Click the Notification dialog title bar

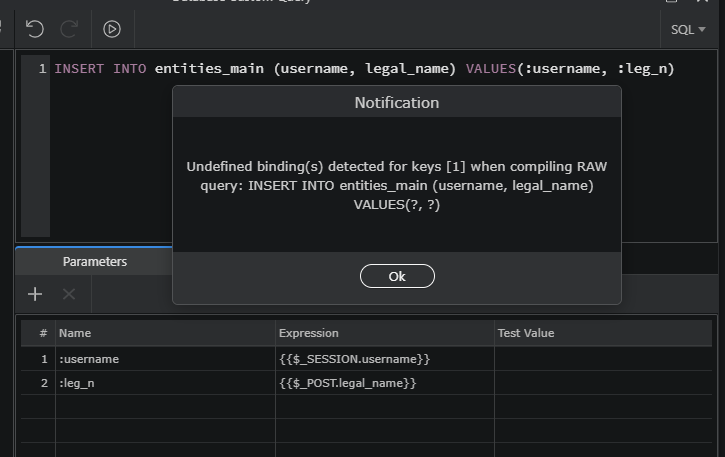pos(397,102)
